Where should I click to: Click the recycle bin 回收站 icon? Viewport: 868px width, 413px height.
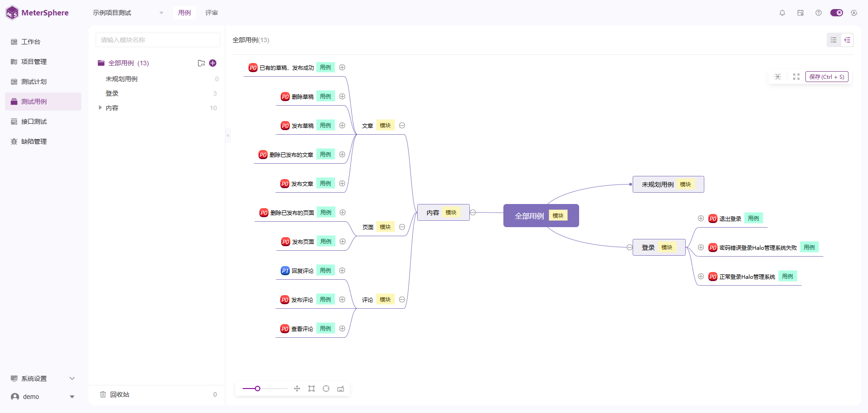coord(103,394)
